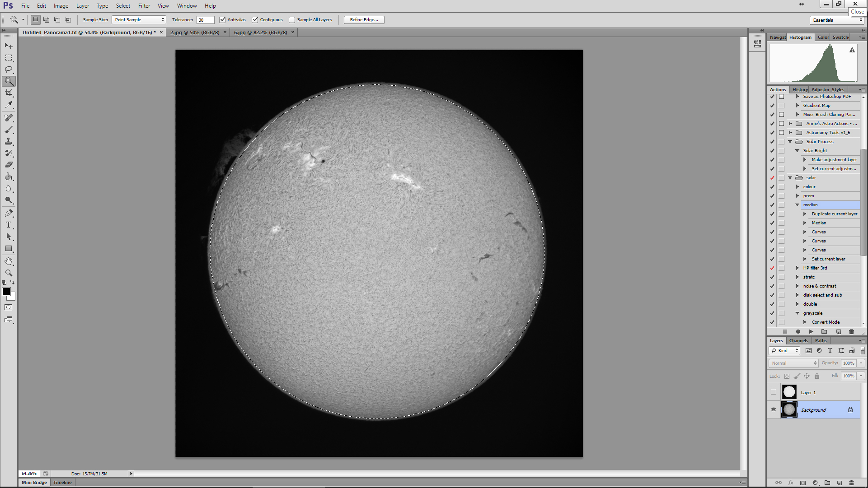Show Layer 1 visibility box

774,392
